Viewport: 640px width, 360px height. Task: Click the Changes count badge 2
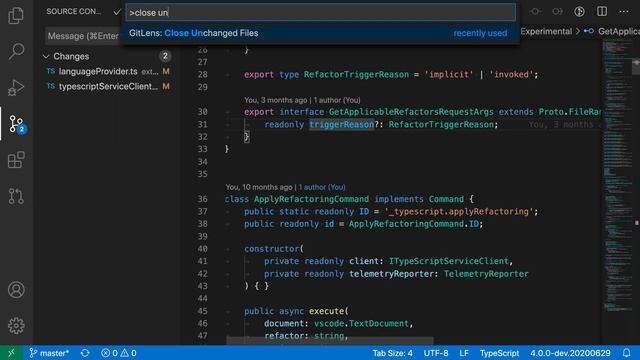(165, 56)
